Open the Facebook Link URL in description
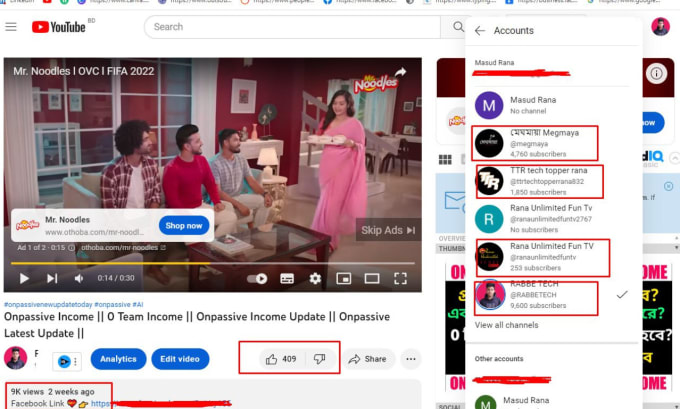 click(160, 404)
